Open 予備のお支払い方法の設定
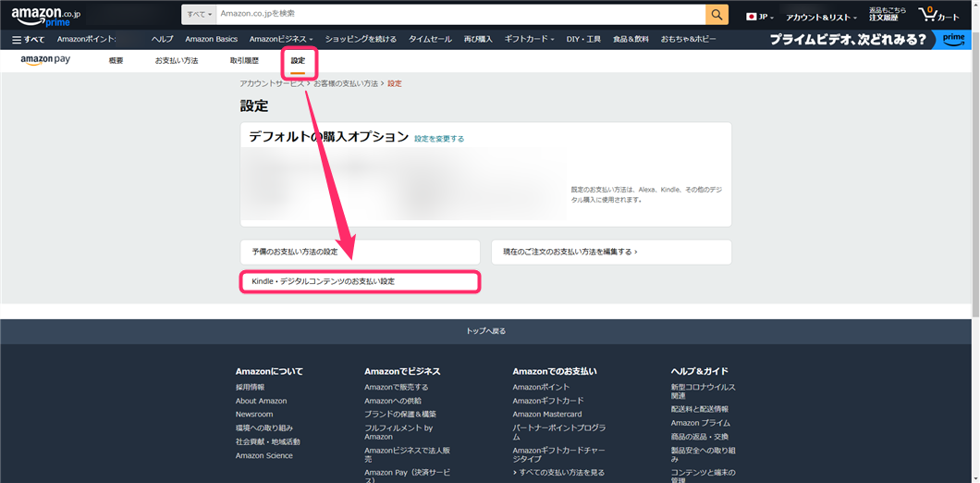This screenshot has height=483, width=980. click(x=360, y=252)
